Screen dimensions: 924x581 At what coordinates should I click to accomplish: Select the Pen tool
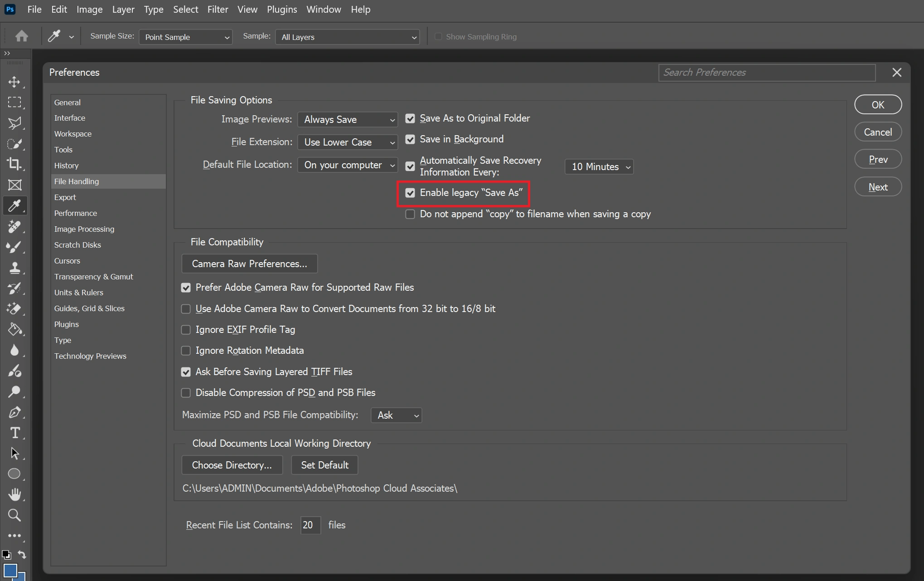[x=14, y=412]
